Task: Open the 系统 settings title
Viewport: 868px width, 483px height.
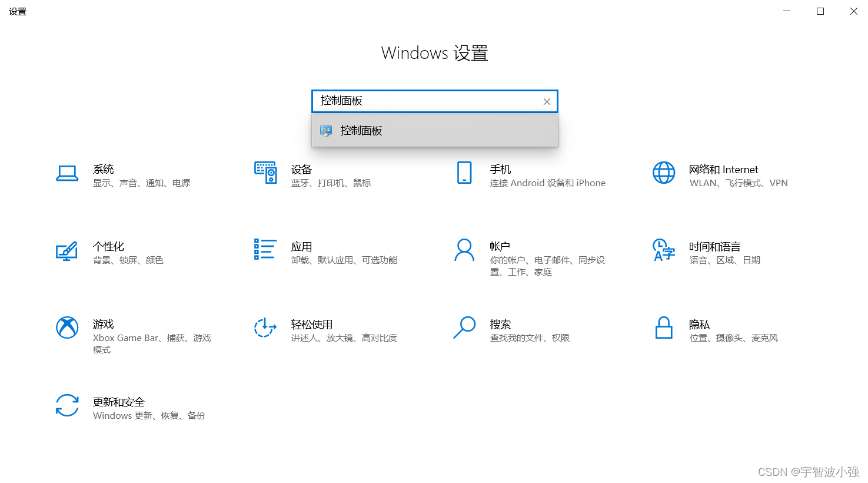Action: coord(104,170)
